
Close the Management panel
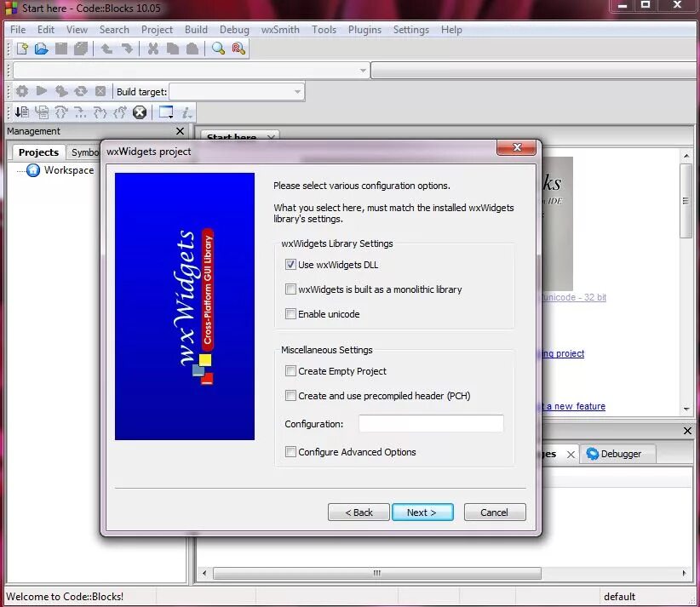click(x=180, y=131)
